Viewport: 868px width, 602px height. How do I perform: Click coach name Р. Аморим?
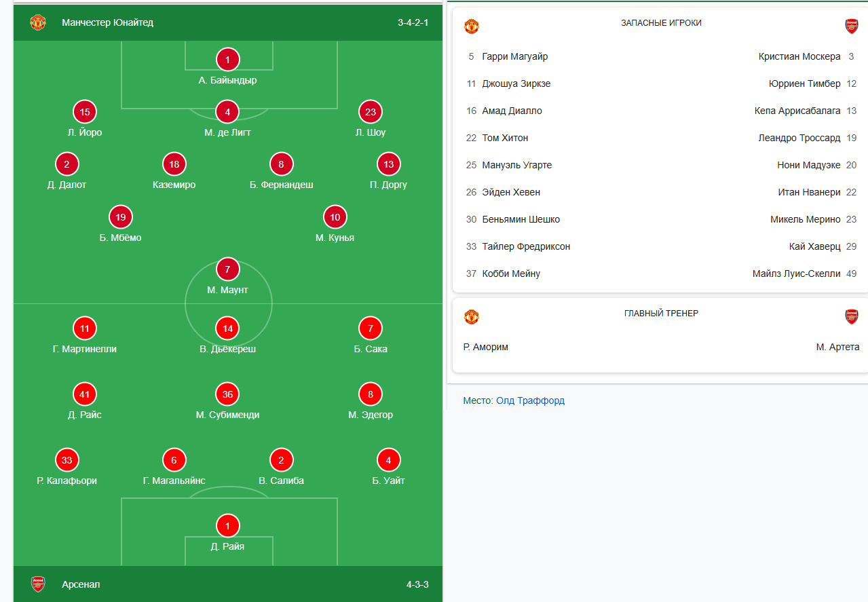[x=486, y=347]
